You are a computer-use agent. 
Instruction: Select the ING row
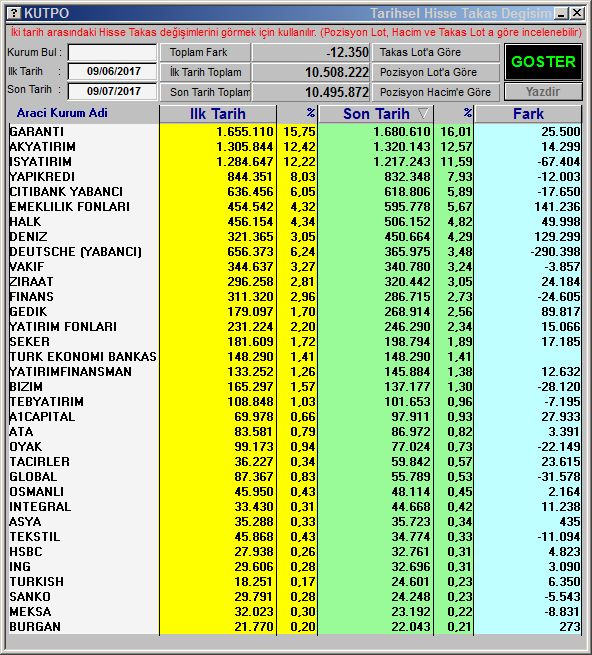tap(295, 567)
